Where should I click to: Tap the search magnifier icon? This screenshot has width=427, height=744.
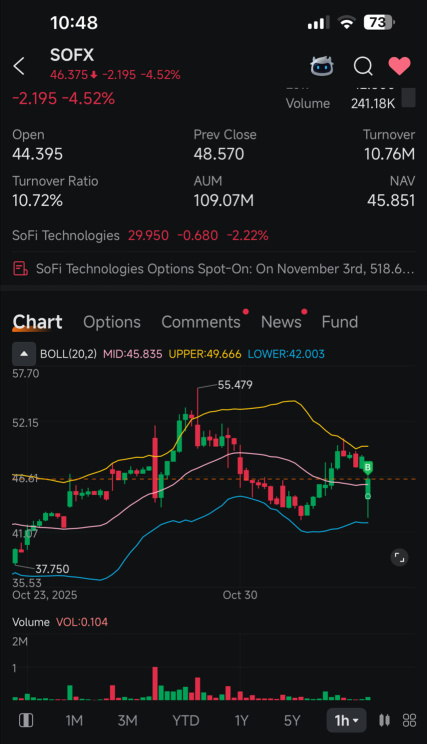pos(363,66)
